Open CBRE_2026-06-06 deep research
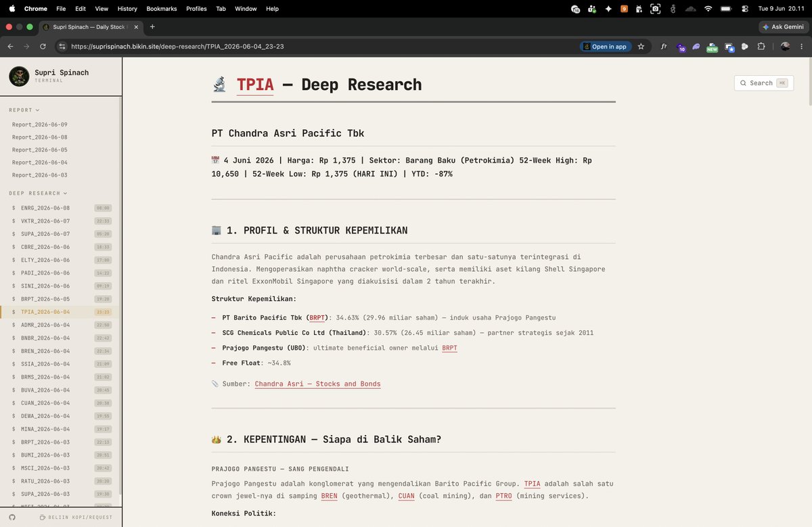The width and height of the screenshot is (812, 527). [61, 247]
